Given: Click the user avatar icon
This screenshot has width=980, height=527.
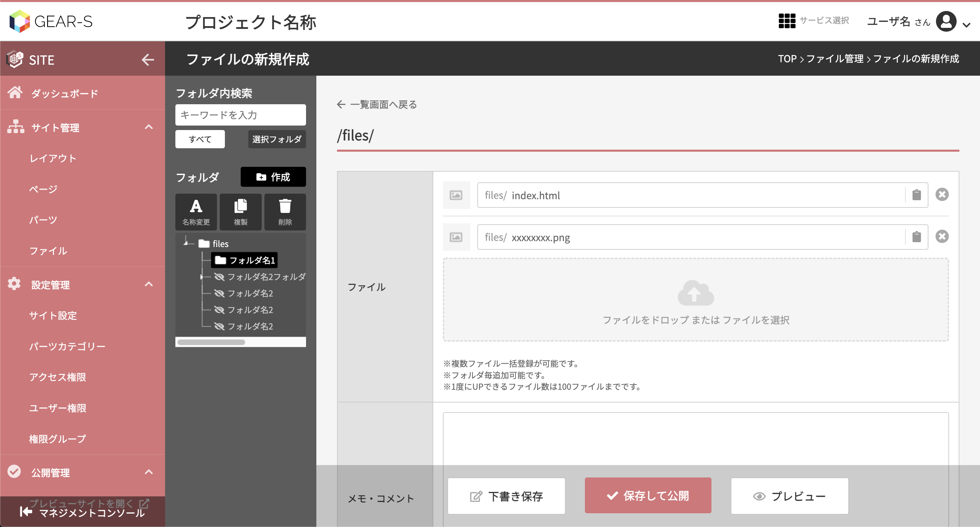Looking at the screenshot, I should pyautogui.click(x=946, y=21).
